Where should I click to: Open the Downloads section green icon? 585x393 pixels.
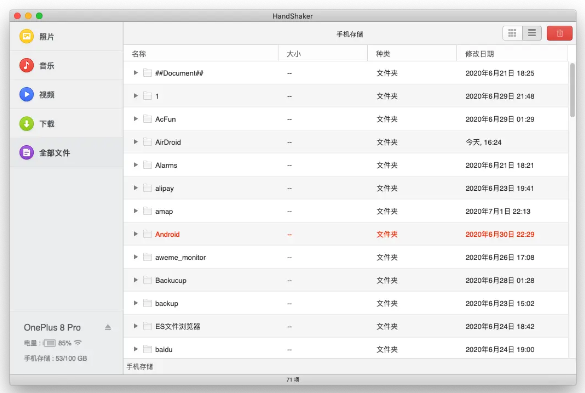[26, 124]
